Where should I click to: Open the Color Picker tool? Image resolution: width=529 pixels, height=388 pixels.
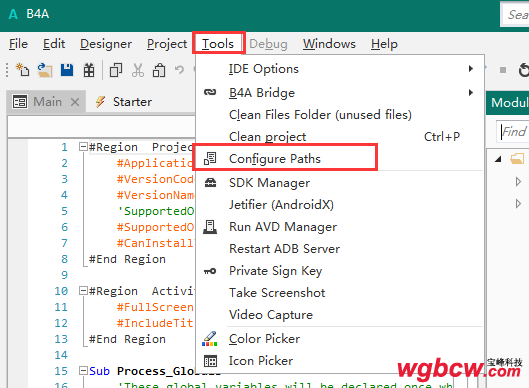pyautogui.click(x=340, y=339)
